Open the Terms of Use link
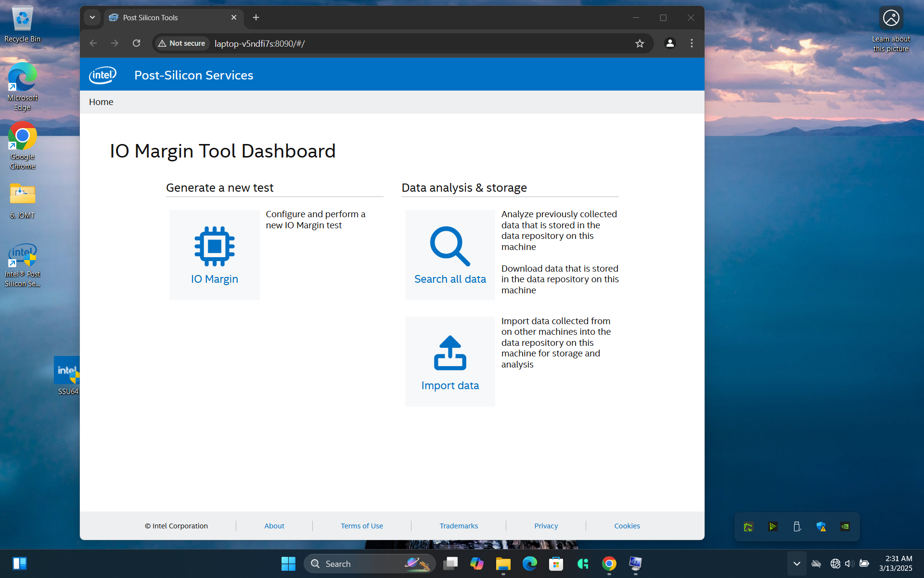Screen dimensions: 924x578 (x=361, y=526)
